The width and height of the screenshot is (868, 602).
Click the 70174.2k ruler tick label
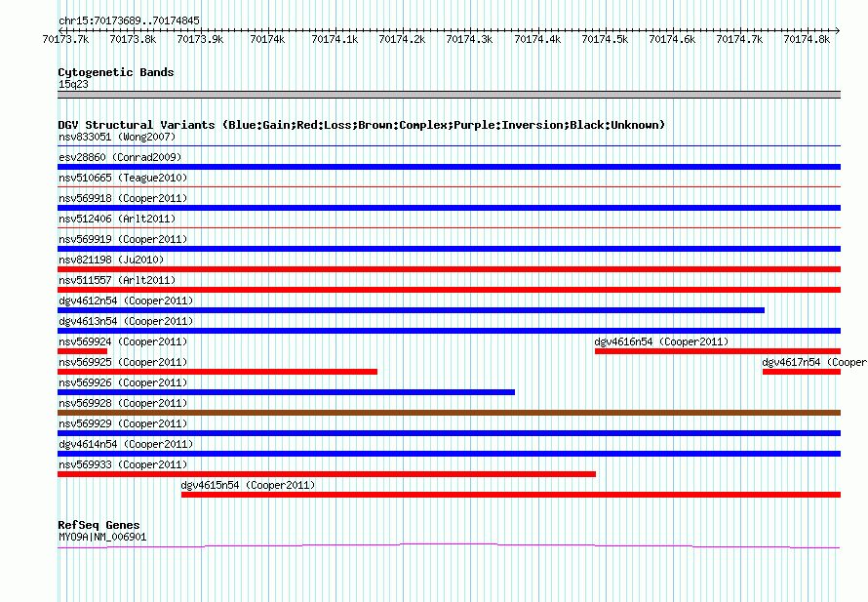[402, 39]
